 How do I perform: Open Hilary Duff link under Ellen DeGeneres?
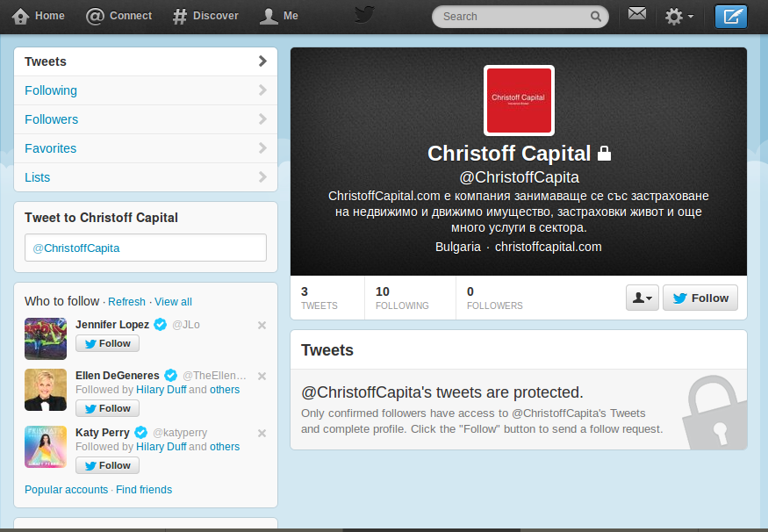click(161, 390)
